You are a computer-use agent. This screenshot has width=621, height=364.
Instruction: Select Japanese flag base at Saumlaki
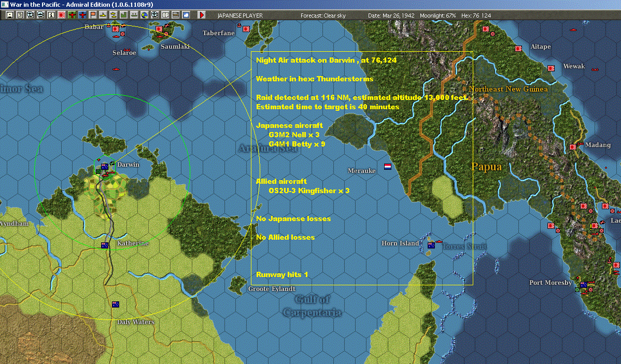point(159,29)
